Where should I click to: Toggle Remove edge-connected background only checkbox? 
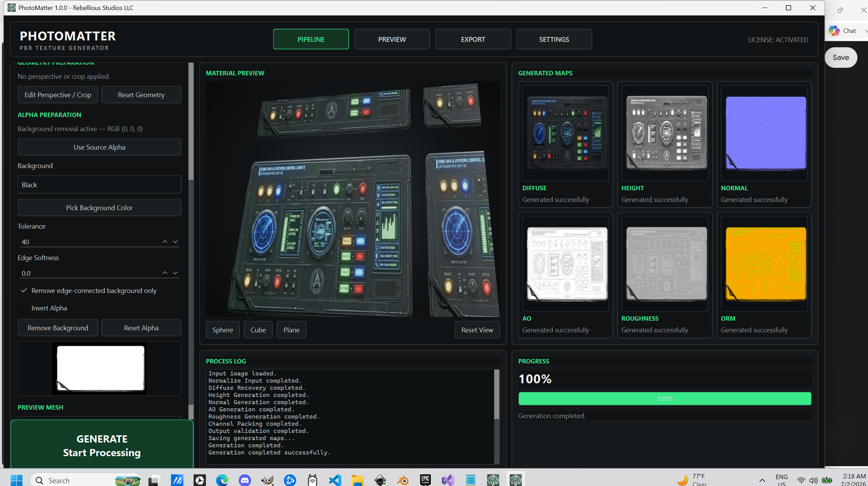pyautogui.click(x=24, y=290)
